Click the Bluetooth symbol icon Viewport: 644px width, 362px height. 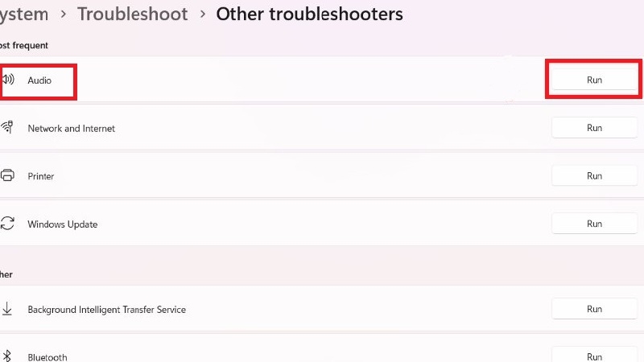(x=8, y=356)
